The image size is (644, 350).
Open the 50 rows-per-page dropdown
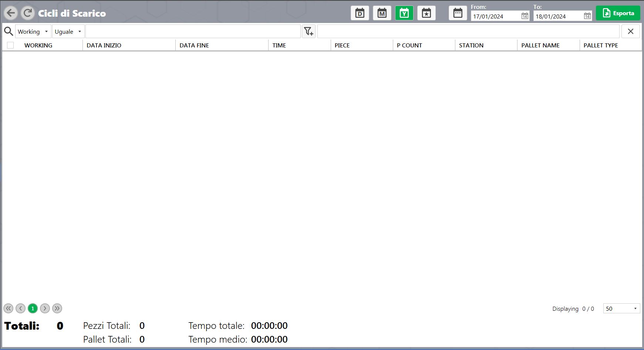pos(621,309)
